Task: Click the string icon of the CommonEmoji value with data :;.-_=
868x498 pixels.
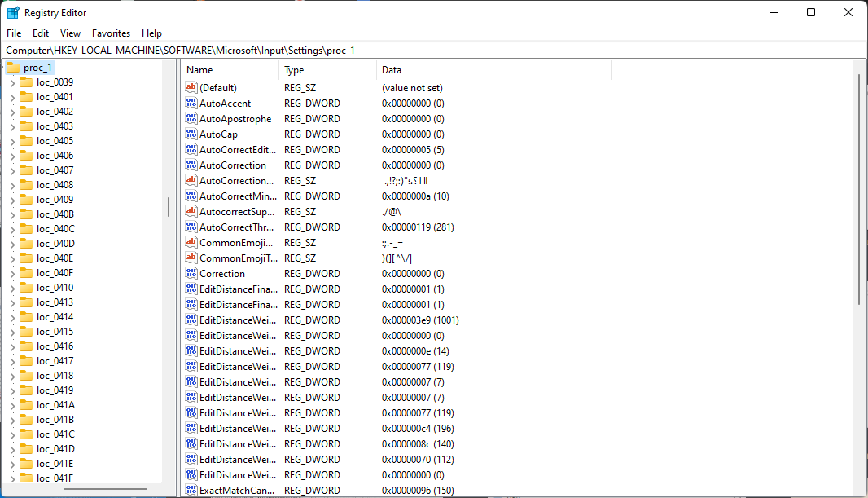Action: pos(191,242)
